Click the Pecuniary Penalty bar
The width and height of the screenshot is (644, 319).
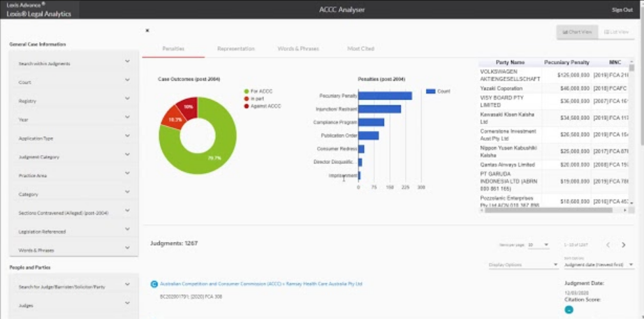386,96
